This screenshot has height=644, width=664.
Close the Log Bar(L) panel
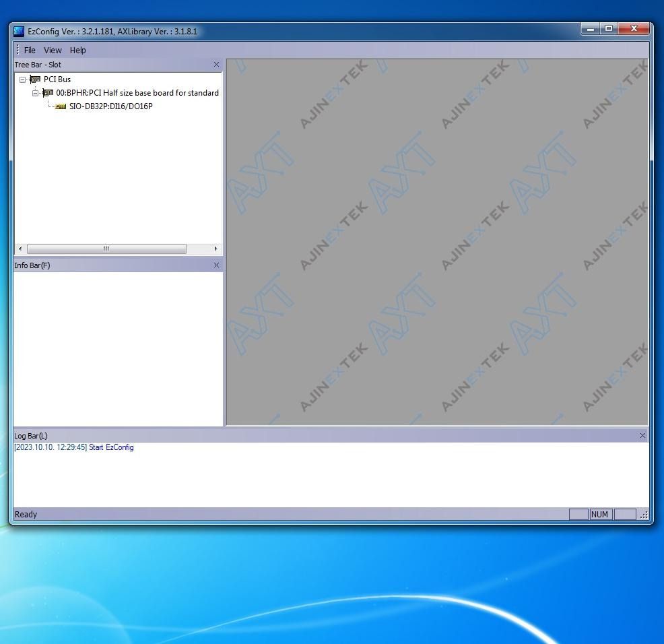642,436
